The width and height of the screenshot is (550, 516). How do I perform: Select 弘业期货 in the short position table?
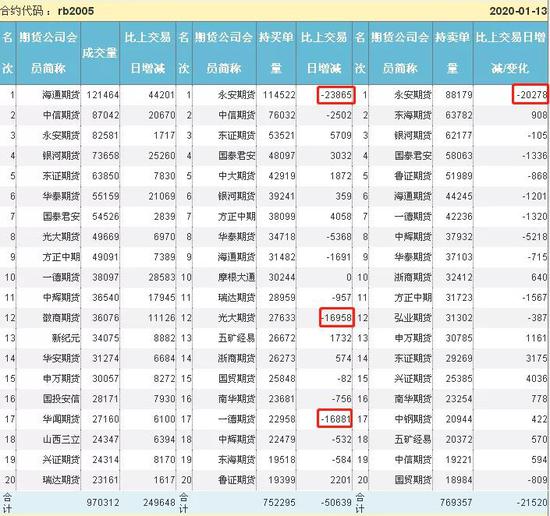[413, 318]
